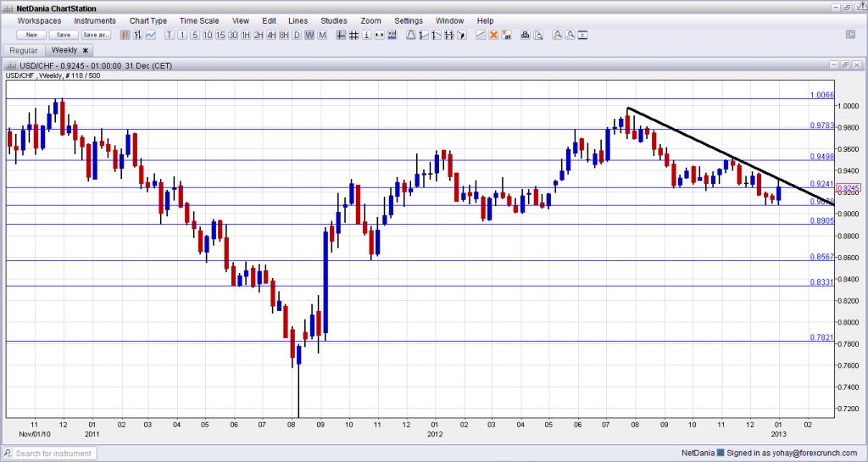This screenshot has height=462, width=868.
Task: Switch to the Regular workspace tab
Action: pyautogui.click(x=23, y=50)
